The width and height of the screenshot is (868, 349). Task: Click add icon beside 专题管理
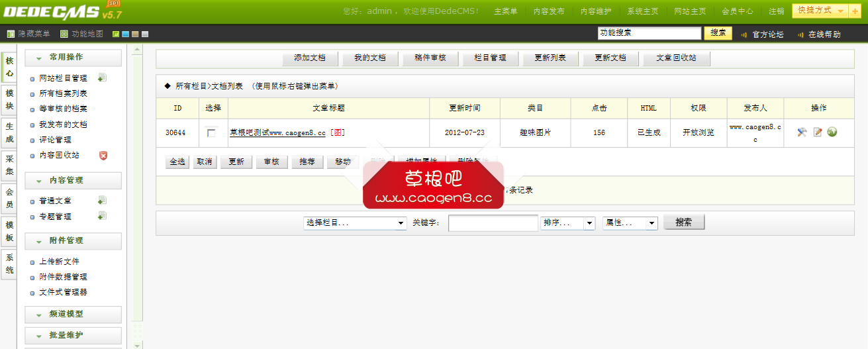pyautogui.click(x=102, y=215)
